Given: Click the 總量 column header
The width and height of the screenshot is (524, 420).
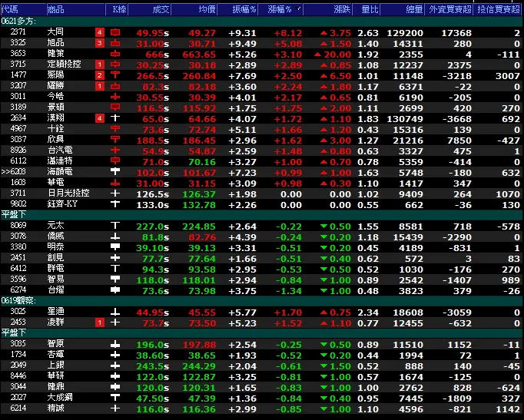Looking at the screenshot, I should point(403,9).
